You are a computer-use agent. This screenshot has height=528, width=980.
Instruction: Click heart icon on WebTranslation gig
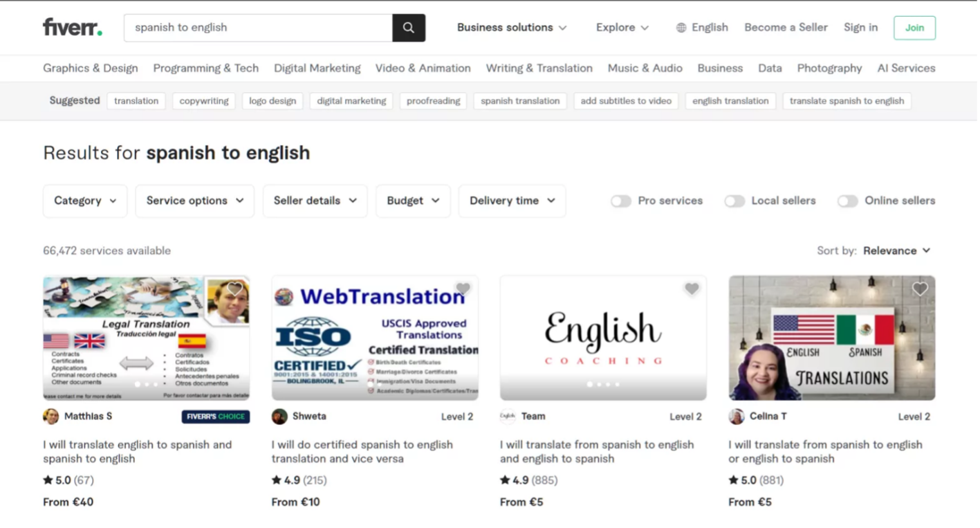pyautogui.click(x=463, y=289)
